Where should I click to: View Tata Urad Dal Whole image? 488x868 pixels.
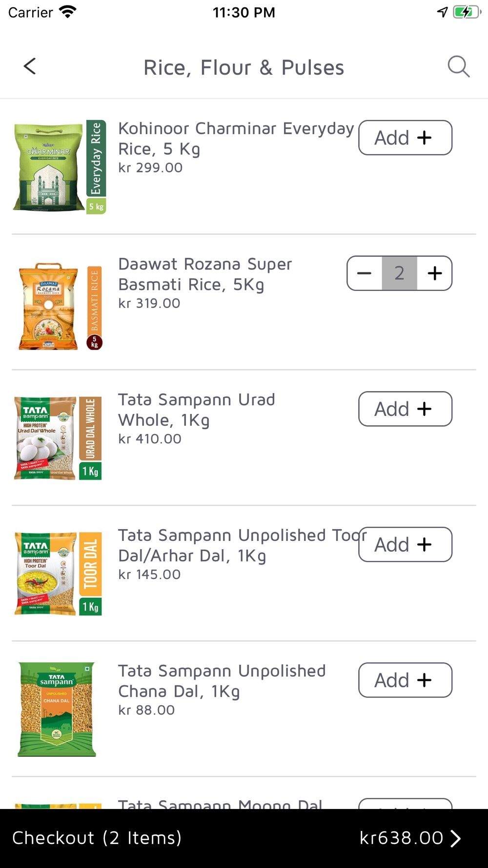coord(58,438)
